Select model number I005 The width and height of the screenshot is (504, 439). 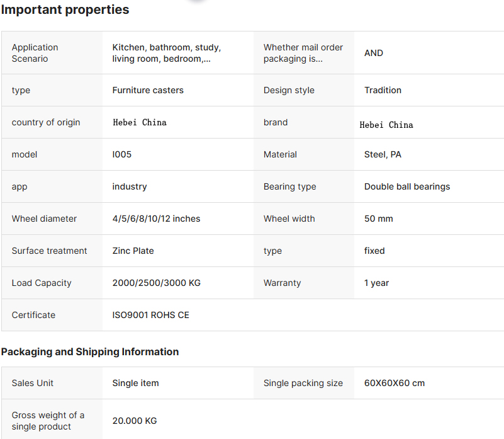coord(122,154)
